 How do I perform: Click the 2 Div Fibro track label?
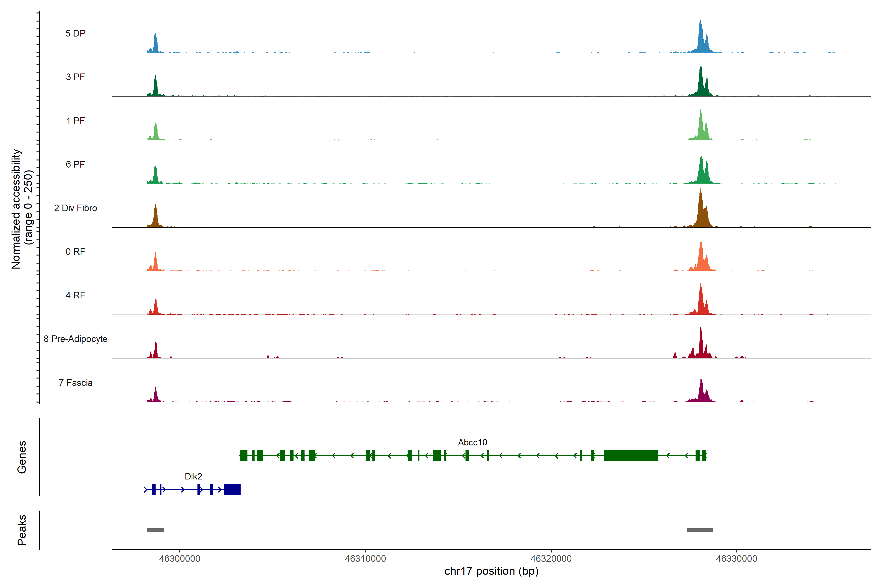75,208
